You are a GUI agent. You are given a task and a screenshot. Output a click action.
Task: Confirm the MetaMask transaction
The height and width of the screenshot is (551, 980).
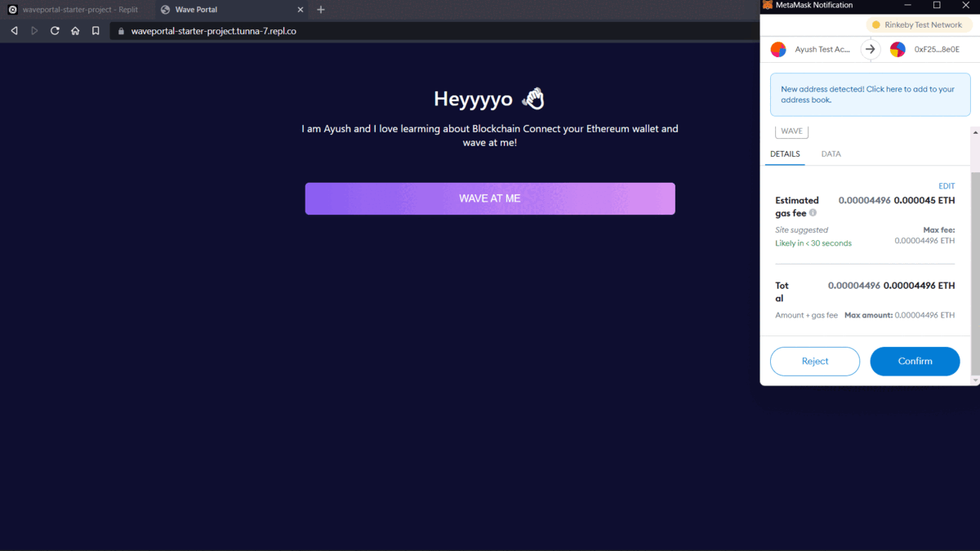point(915,361)
